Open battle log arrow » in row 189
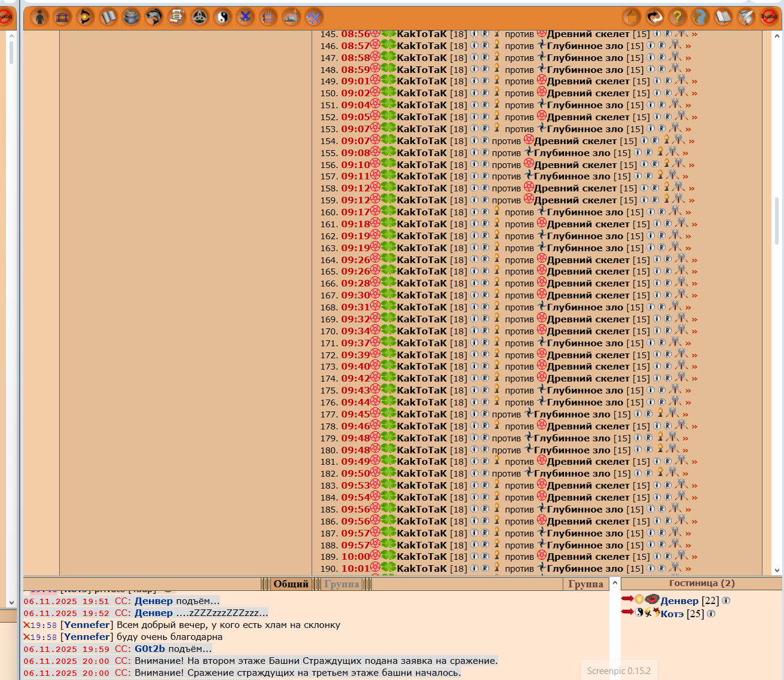Image resolution: width=784 pixels, height=680 pixels. pyautogui.click(x=694, y=557)
